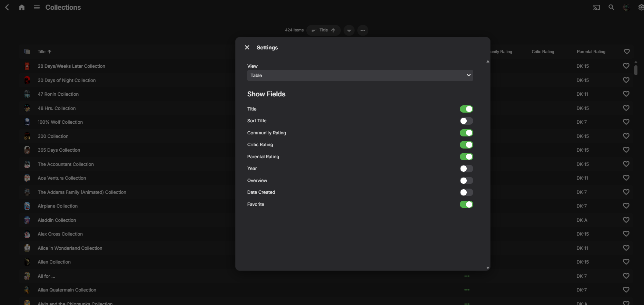Open the View dropdown set to Table
This screenshot has width=644, height=305.
click(360, 76)
